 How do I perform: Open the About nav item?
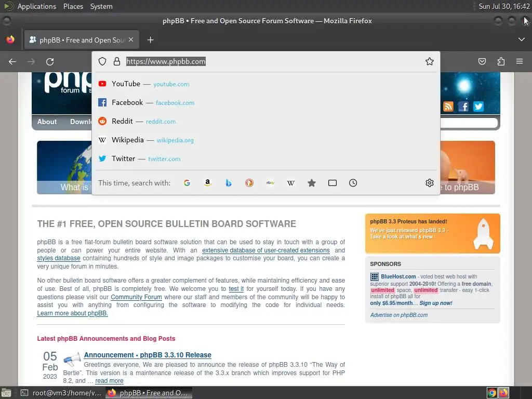(47, 122)
